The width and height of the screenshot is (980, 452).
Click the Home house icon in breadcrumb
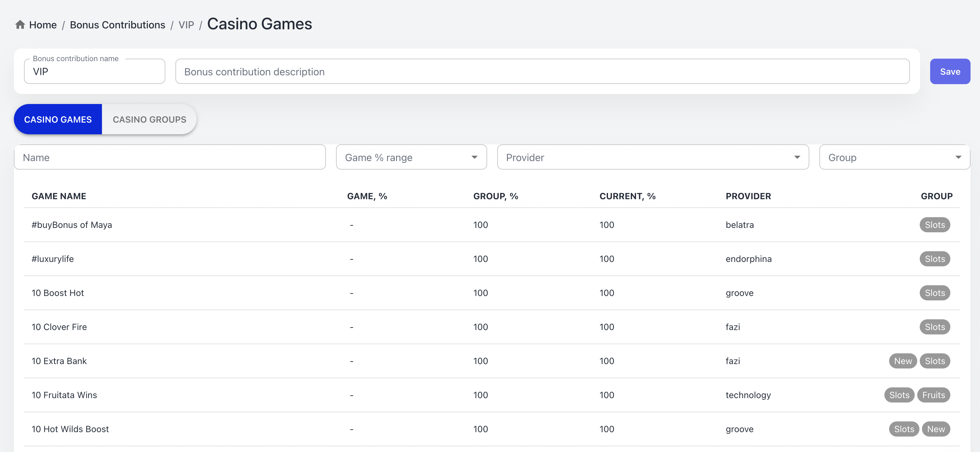[x=20, y=25]
